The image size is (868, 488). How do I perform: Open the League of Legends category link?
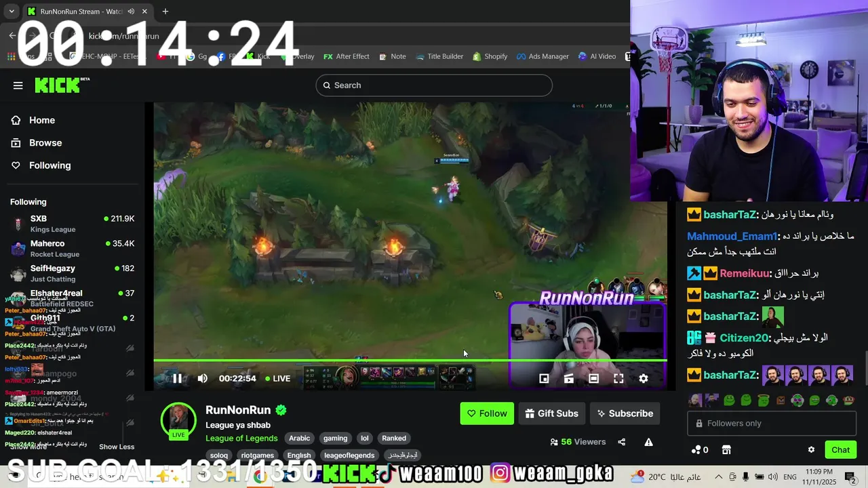point(241,439)
